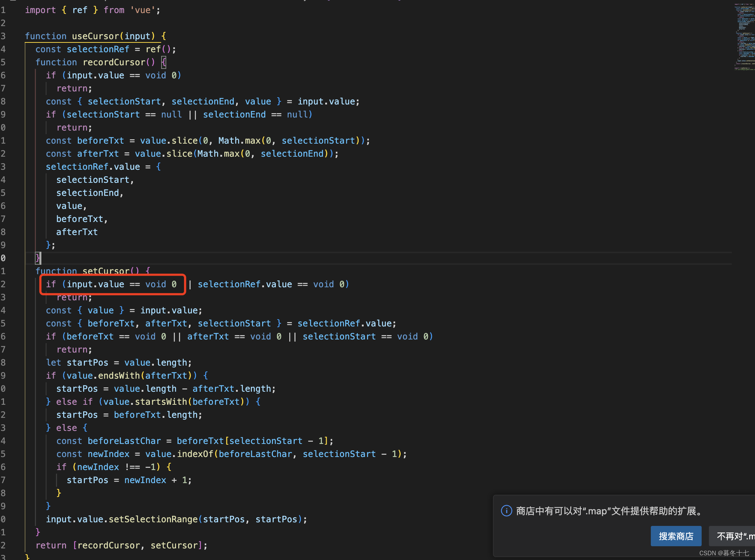Click selectionRef.value == void 0 in setCursor
Image resolution: width=755 pixels, height=560 pixels.
coord(272,284)
